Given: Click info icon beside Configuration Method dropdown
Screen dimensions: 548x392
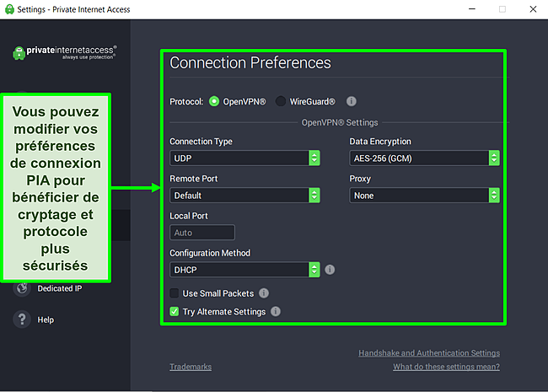Looking at the screenshot, I should click(x=330, y=270).
